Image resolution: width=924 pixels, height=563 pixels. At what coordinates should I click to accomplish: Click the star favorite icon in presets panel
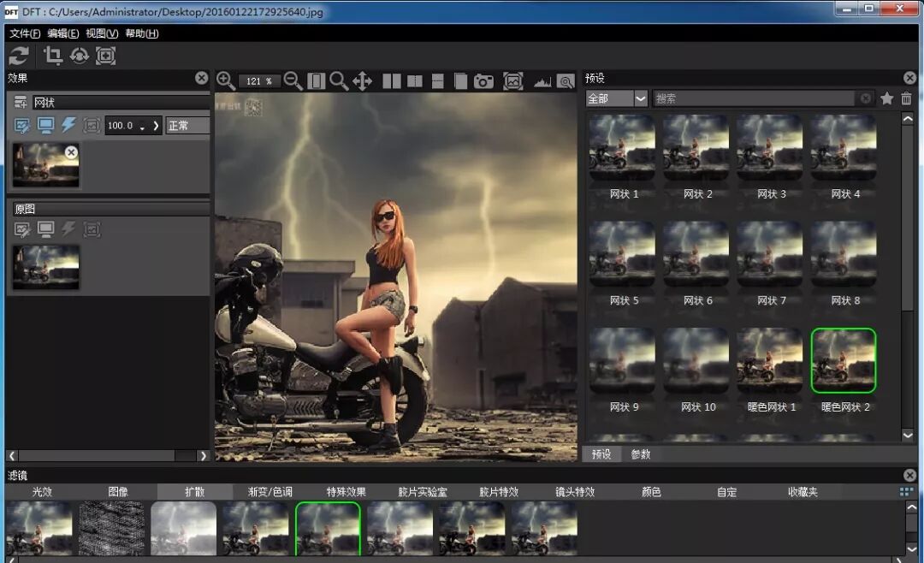887,98
